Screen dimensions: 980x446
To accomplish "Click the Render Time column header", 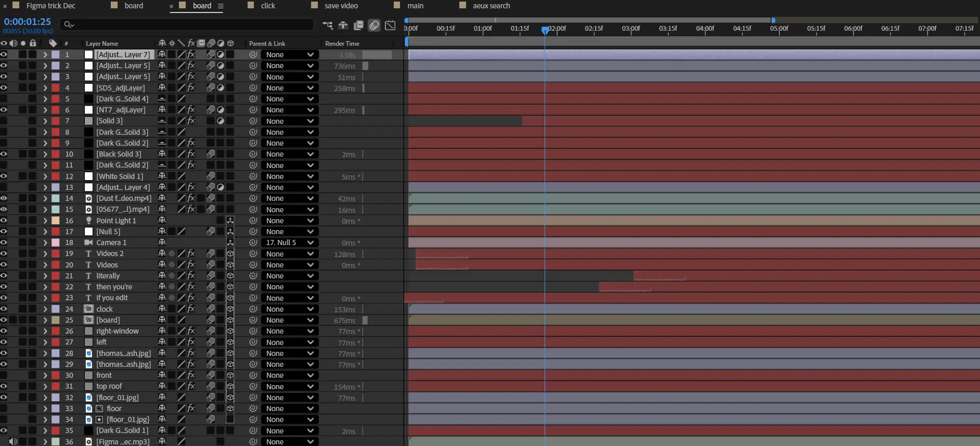I will [342, 44].
